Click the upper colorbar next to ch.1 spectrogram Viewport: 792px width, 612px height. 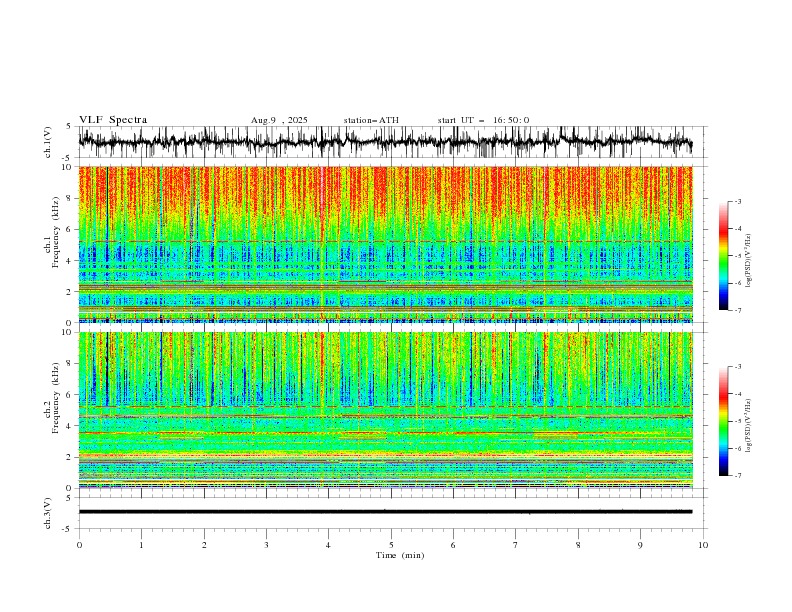point(723,256)
